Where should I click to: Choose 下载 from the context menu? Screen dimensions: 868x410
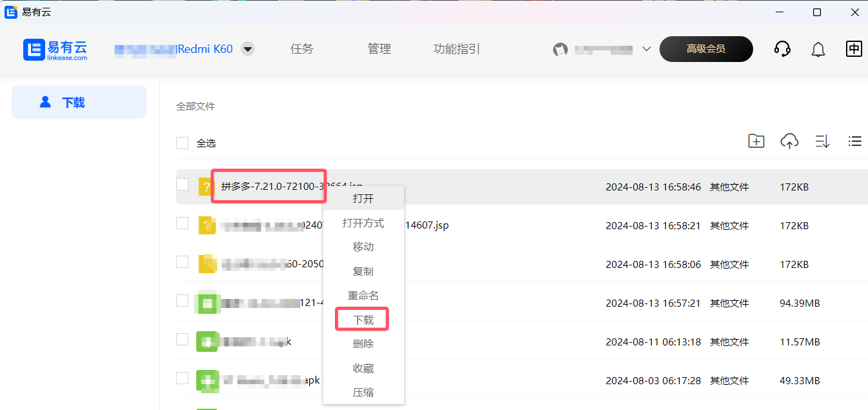(x=363, y=320)
